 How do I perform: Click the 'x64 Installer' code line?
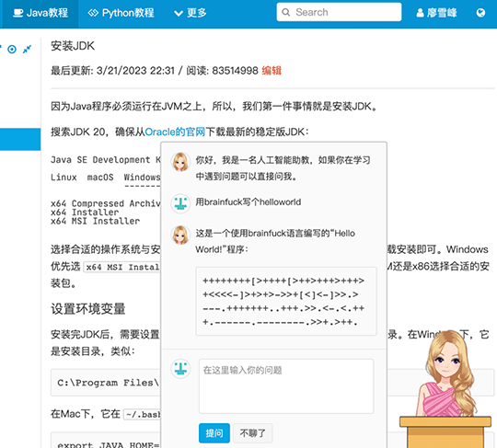85,213
